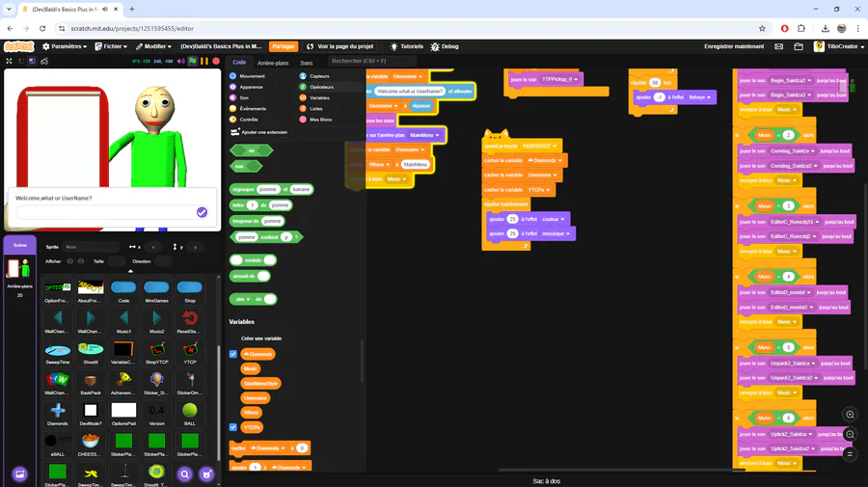Uncheck the Diamonds variable checkbox
868x487 pixels.
coord(233,354)
